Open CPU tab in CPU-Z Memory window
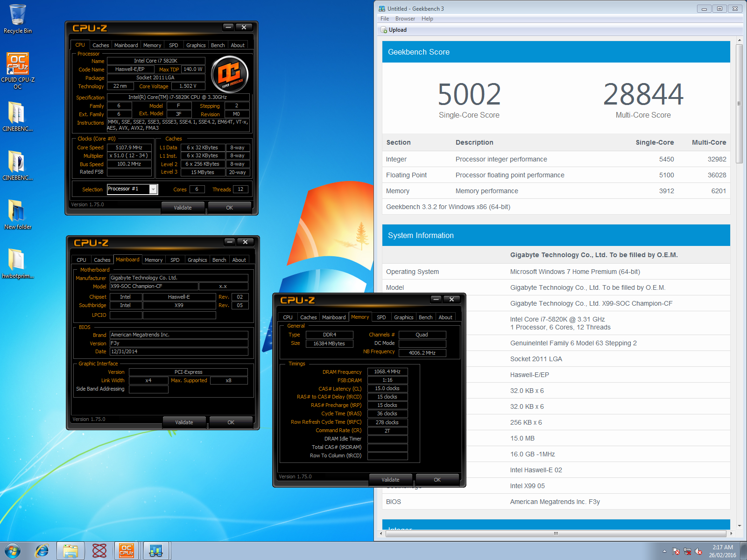Screen dimensions: 747x560 (288, 317)
